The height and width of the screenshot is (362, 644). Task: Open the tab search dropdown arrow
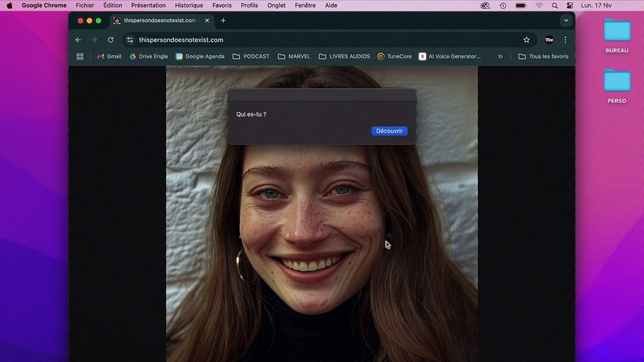coord(566,21)
